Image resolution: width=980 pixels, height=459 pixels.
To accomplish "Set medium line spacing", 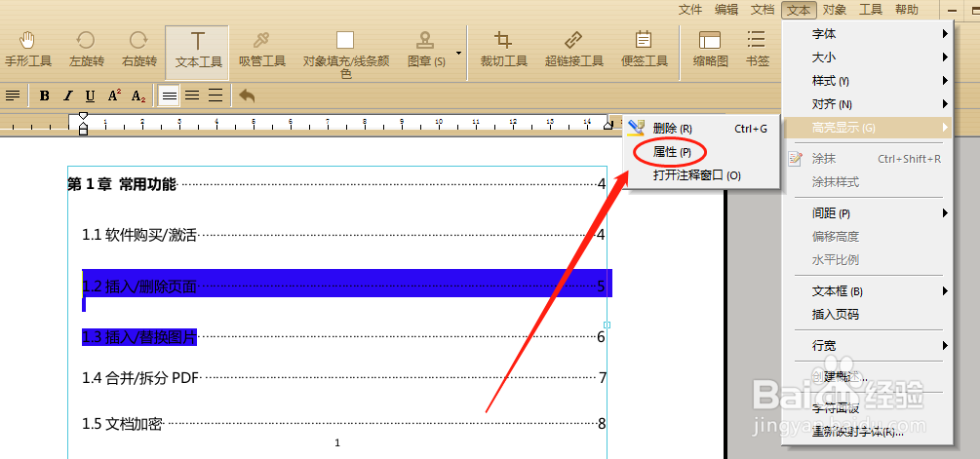I will 192,96.
